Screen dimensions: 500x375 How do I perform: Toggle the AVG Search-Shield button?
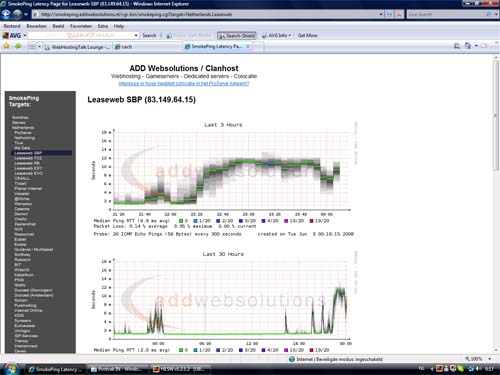pos(237,35)
